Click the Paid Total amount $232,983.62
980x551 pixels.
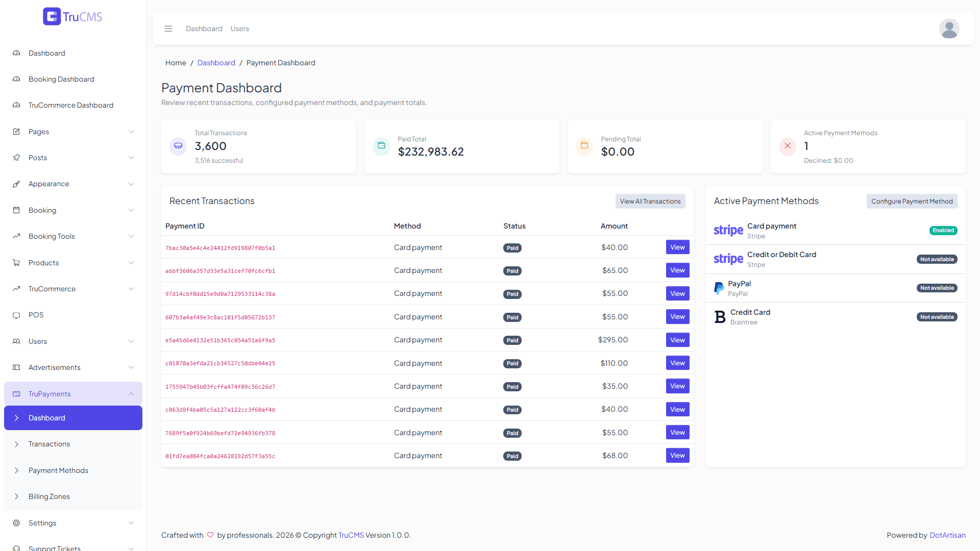coord(431,152)
